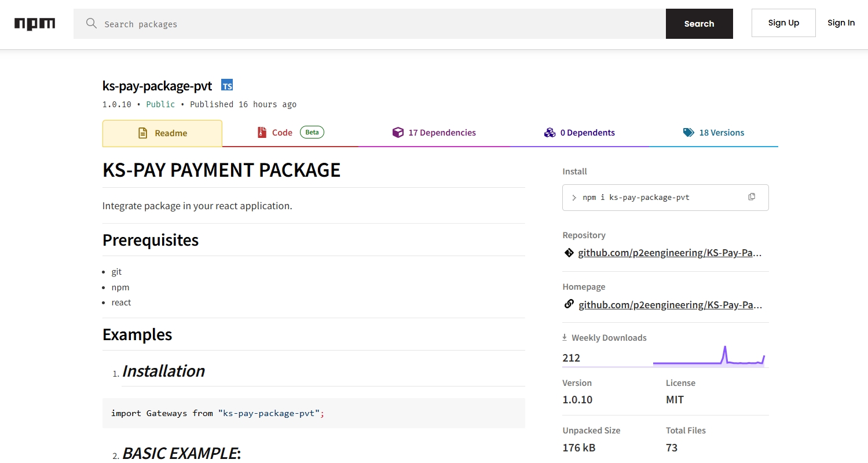Click the weekly downloads sparkline chart
This screenshot has width=868, height=463.
709,356
